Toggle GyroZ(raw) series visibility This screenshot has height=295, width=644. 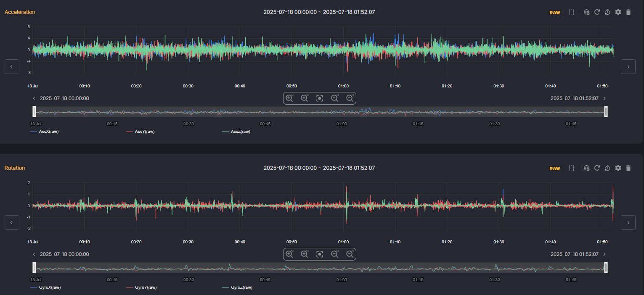click(x=237, y=287)
